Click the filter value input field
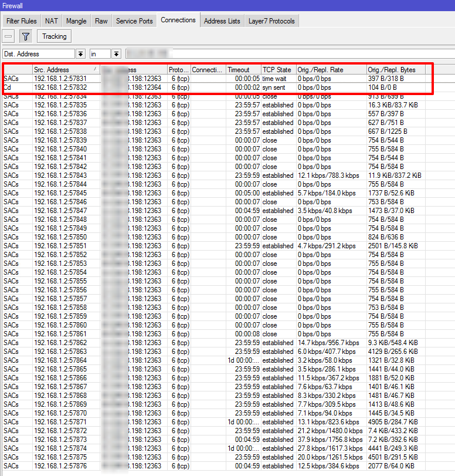This screenshot has height=476, width=455. pos(290,54)
